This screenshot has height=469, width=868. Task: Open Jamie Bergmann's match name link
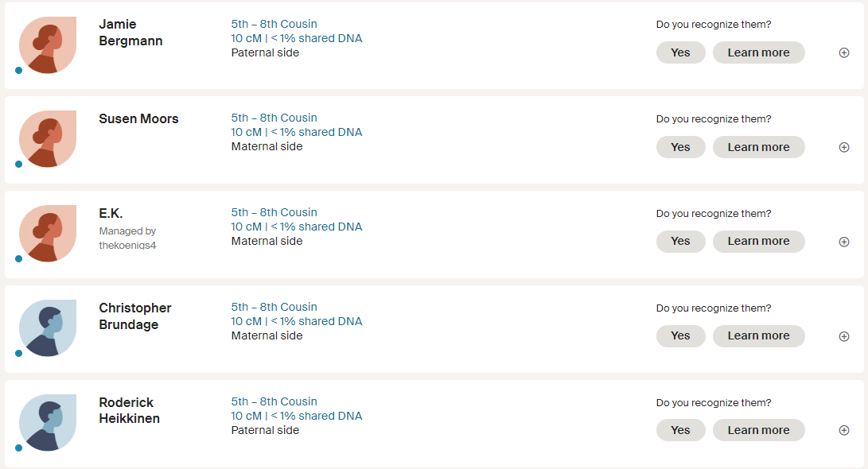[130, 33]
